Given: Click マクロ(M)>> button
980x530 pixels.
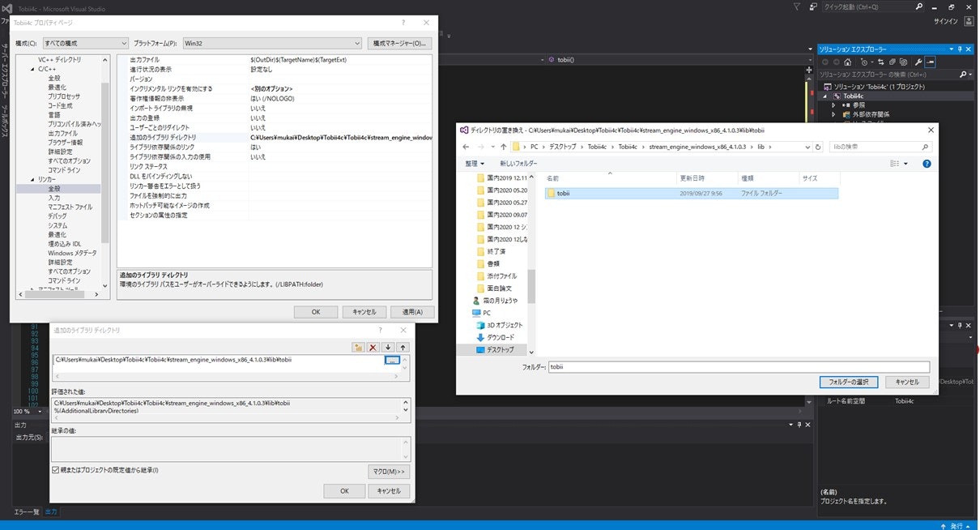Looking at the screenshot, I should [x=389, y=472].
